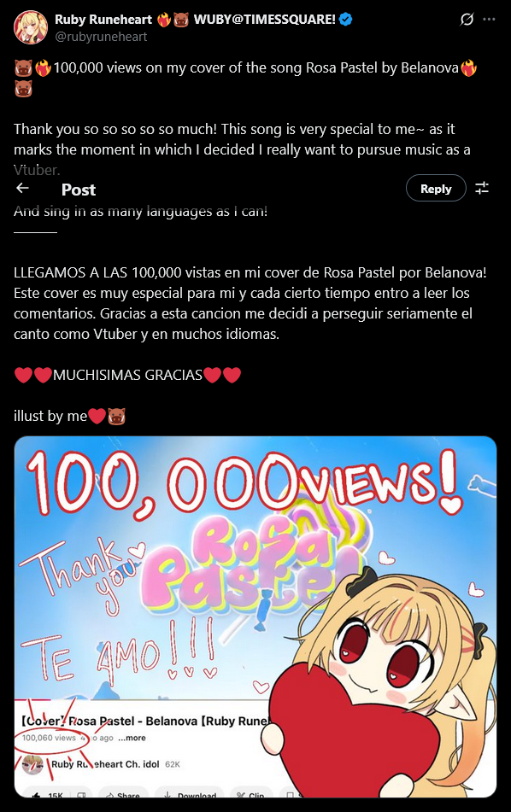Click the thumbs-up like icon in the screenshot
Viewport: 511px width, 812px height.
pos(36,794)
